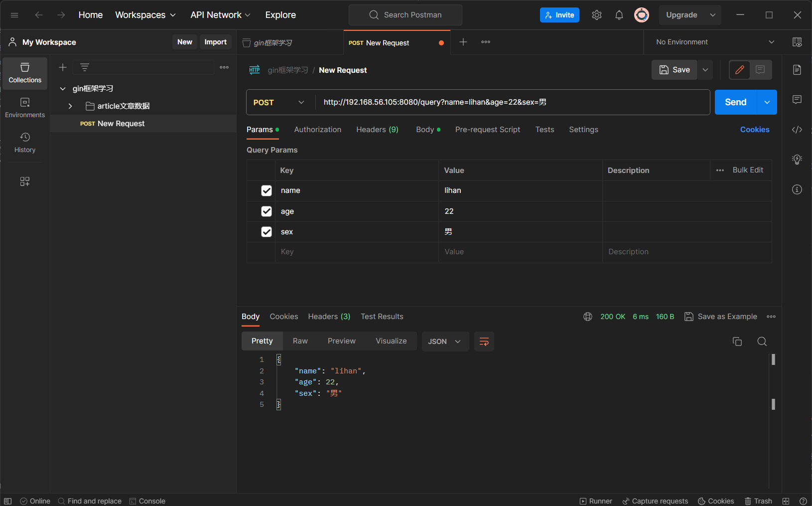Open Upgrade dropdown arrow
812x506 pixels.
click(713, 15)
